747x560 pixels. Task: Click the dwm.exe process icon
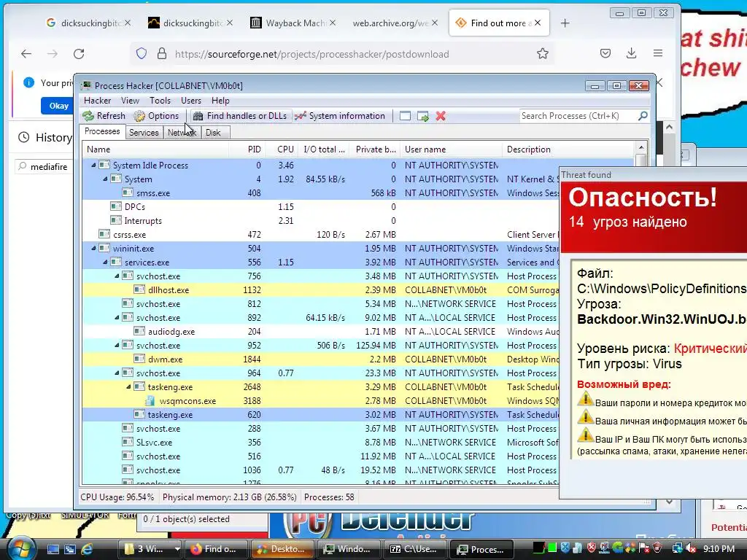tap(139, 359)
